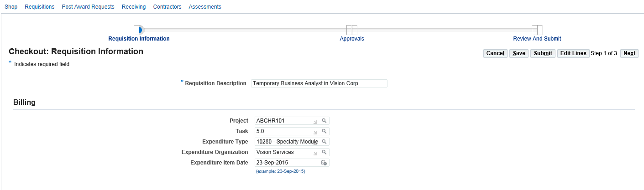Open the Contractors tab
Screen dimensions: 644x190
tap(167, 7)
